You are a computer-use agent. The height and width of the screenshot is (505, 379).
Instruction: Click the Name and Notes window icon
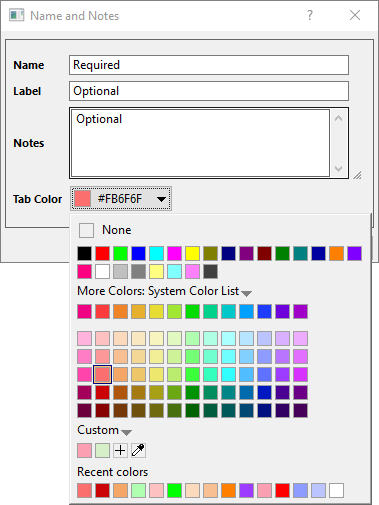tap(17, 15)
